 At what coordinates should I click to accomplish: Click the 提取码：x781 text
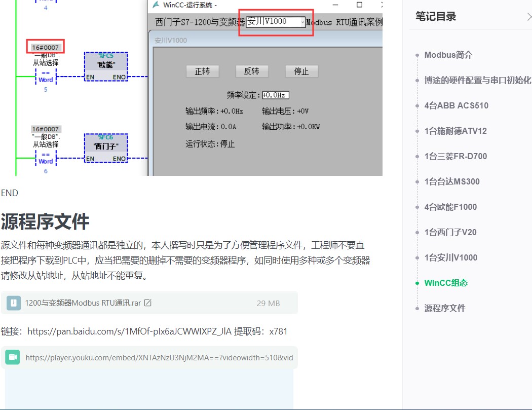(260, 331)
